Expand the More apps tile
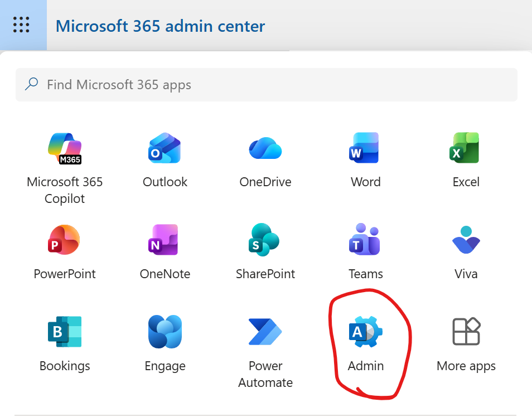Viewport: 532px width, 417px height. (466, 332)
